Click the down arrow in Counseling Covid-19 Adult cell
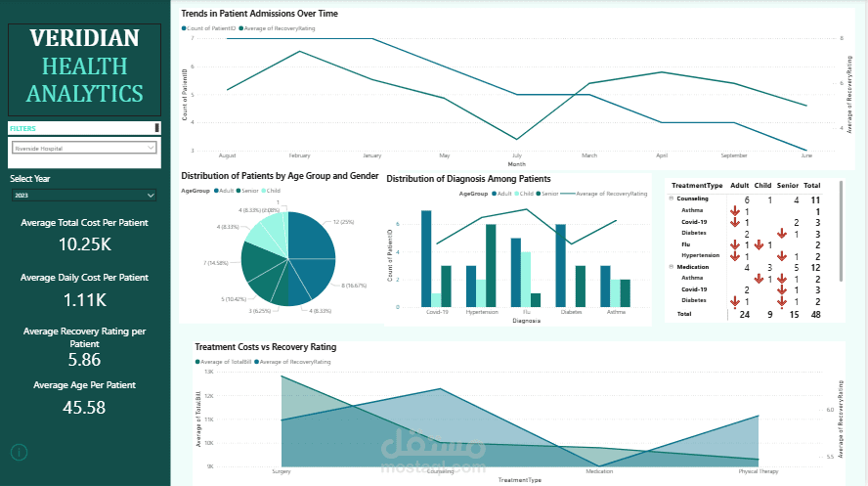The image size is (868, 486). tap(735, 222)
